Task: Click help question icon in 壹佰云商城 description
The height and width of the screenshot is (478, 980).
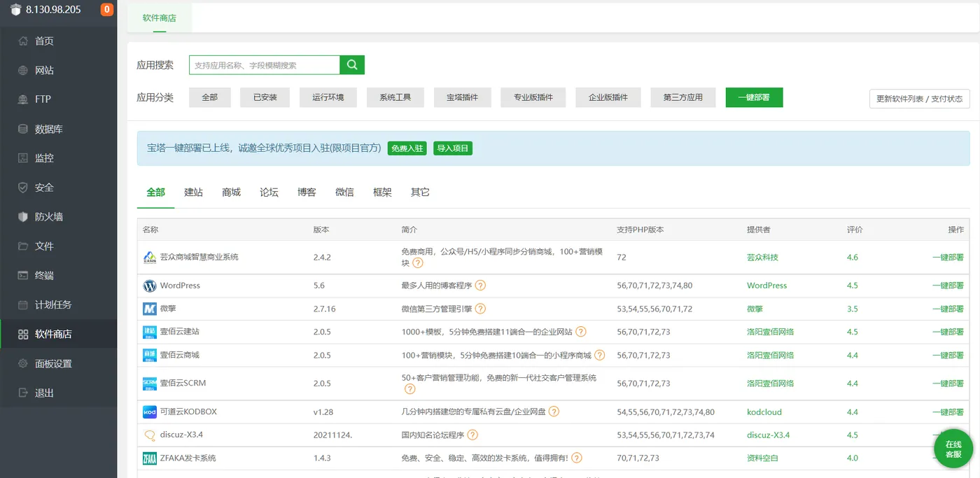Action: tap(599, 356)
